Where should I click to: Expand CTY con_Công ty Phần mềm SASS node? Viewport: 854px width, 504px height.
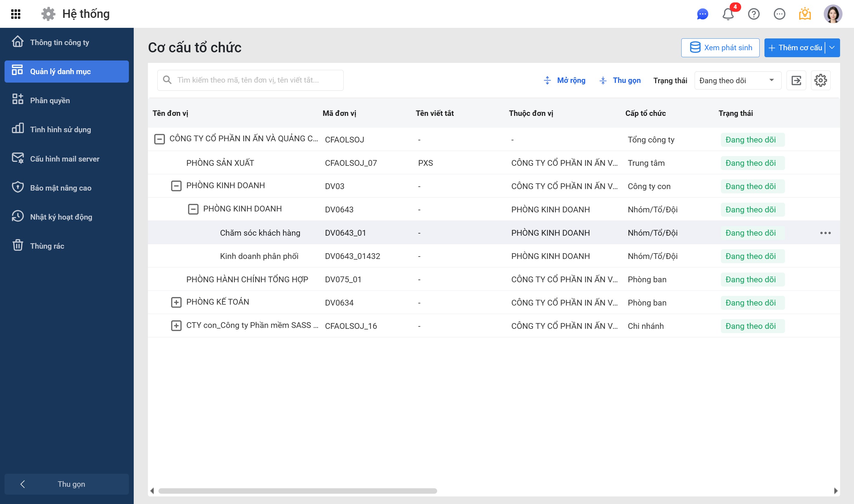[x=176, y=326]
